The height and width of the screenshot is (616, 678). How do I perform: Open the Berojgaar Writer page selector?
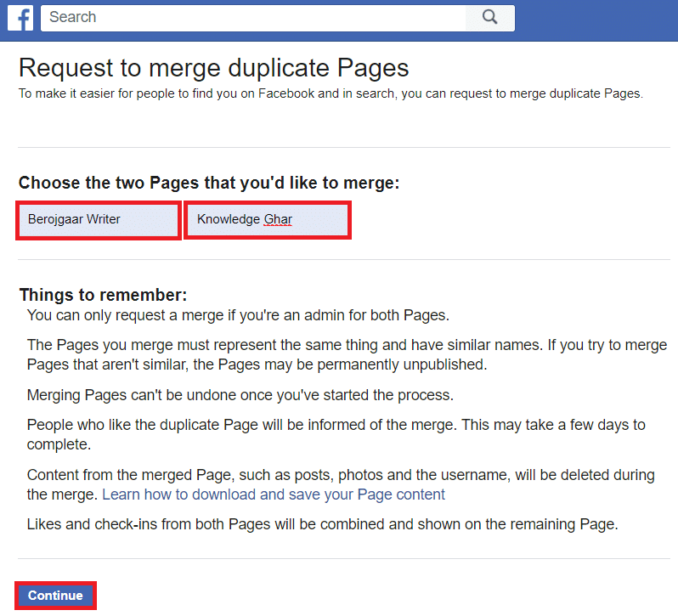pyautogui.click(x=99, y=220)
